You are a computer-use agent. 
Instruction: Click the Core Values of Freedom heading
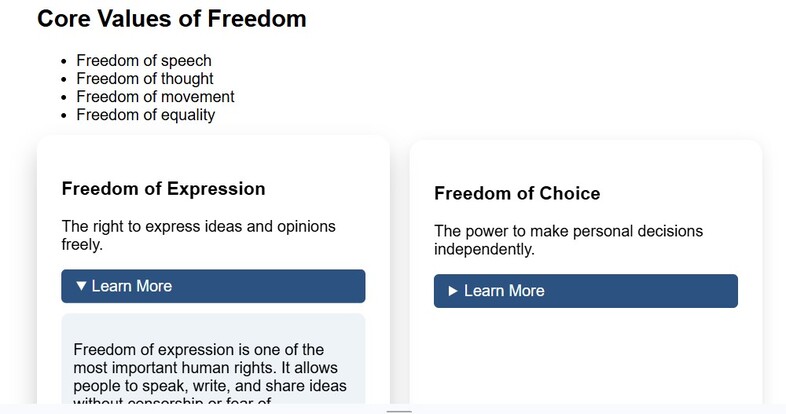172,19
